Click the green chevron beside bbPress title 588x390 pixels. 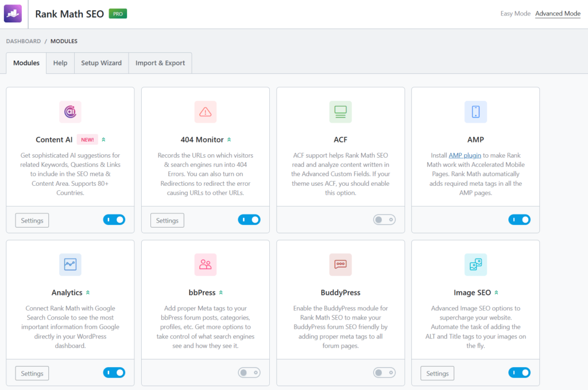[221, 292]
